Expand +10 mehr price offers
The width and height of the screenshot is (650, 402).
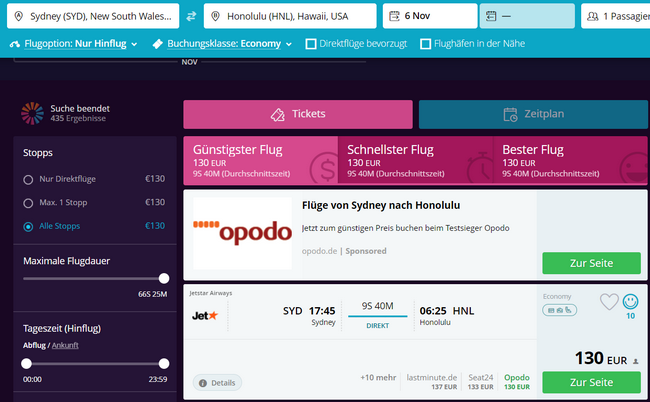378,378
